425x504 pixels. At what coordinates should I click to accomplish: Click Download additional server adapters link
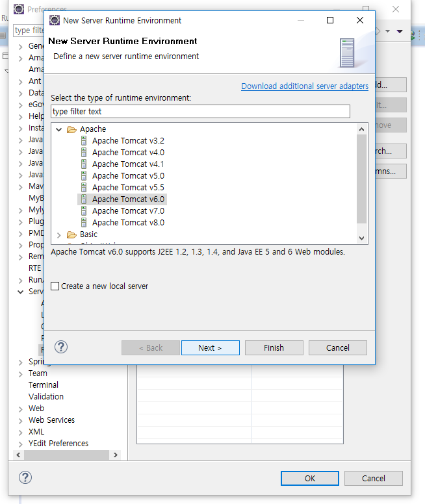point(305,86)
